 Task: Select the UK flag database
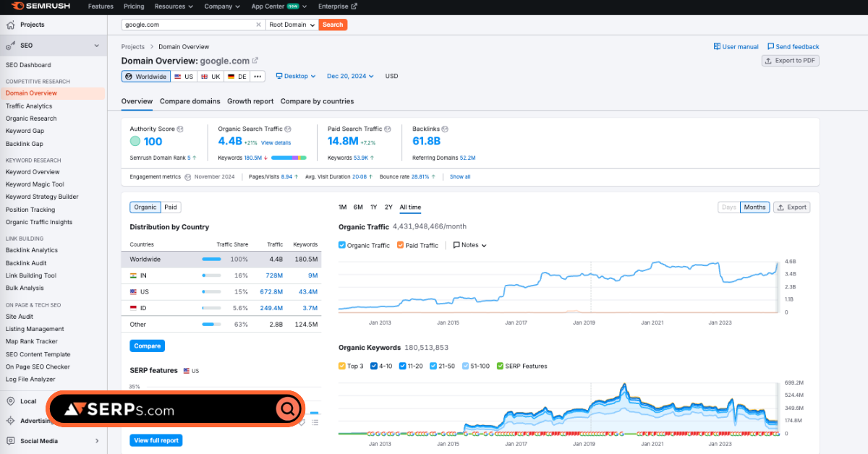[210, 77]
